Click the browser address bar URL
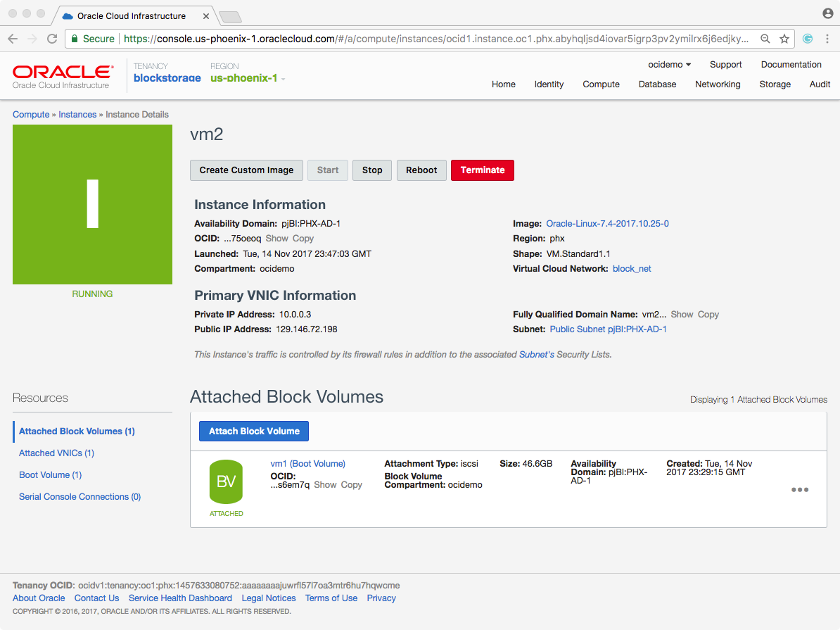Image resolution: width=840 pixels, height=630 pixels. 436,39
